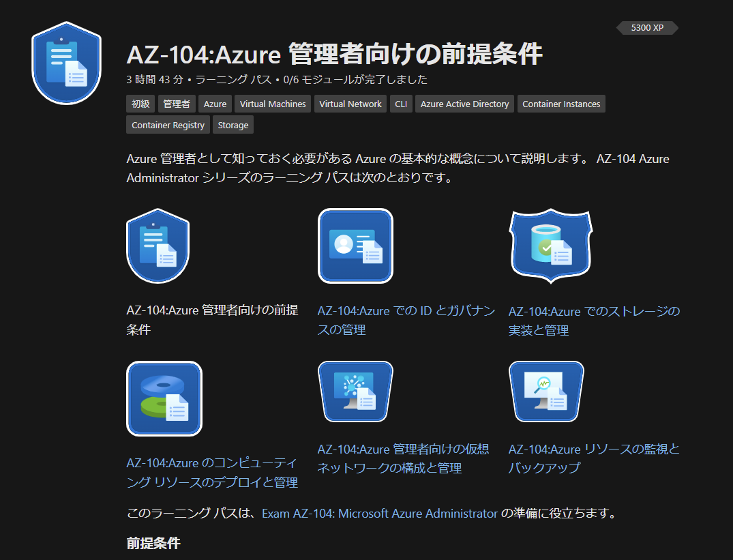
Task: Open Azure リソースの監視とバックアップ link
Action: point(594,458)
